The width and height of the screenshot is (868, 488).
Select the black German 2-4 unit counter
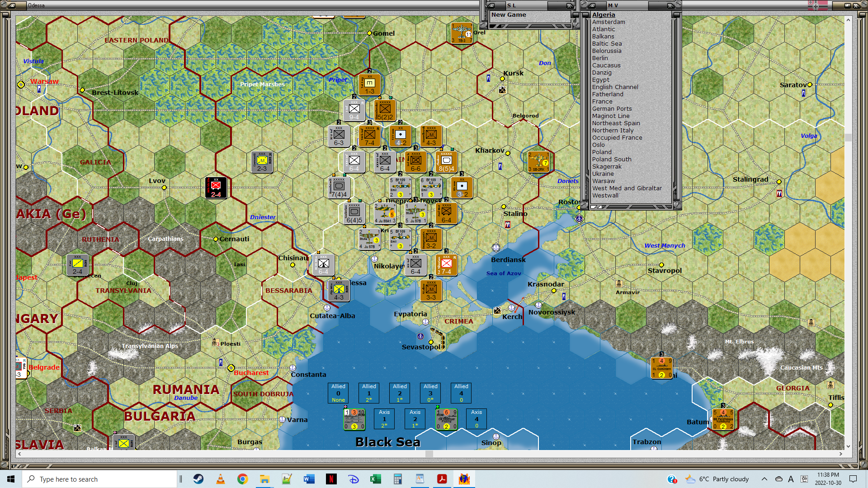coord(216,188)
